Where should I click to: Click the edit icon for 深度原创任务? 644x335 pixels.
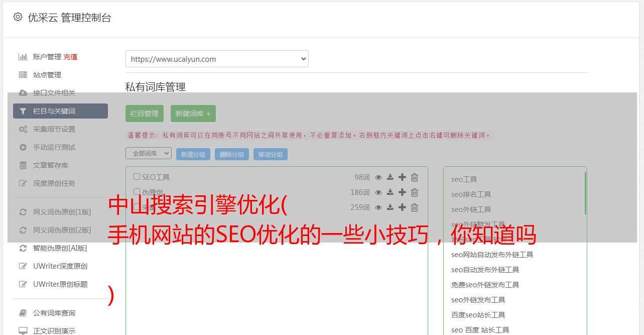pos(23,183)
